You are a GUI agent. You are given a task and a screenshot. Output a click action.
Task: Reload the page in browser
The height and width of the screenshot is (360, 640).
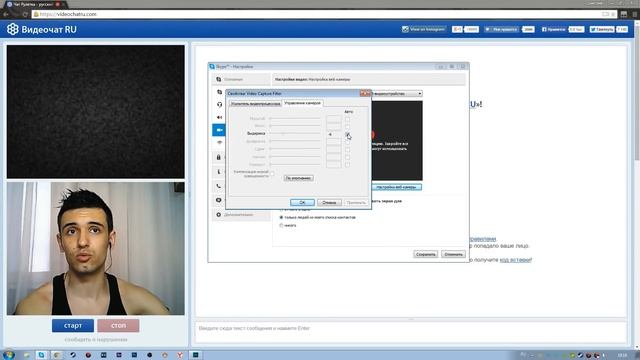[25, 14]
